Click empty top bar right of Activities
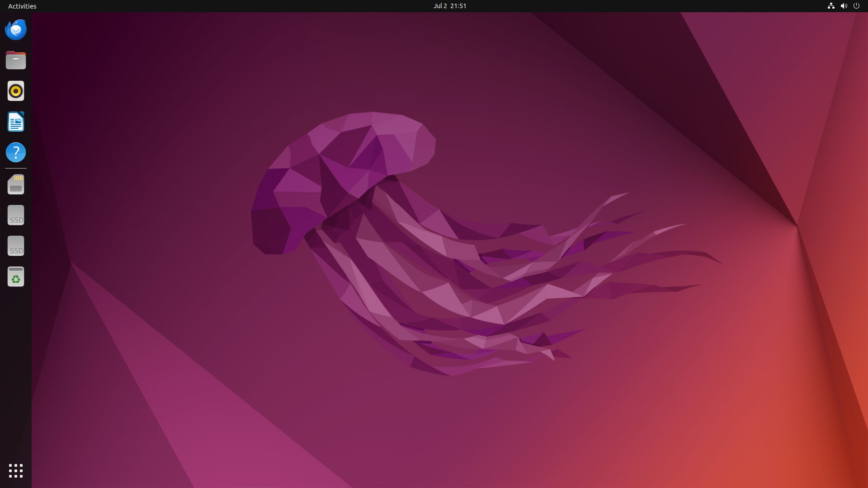This screenshot has width=868, height=488. point(181,6)
